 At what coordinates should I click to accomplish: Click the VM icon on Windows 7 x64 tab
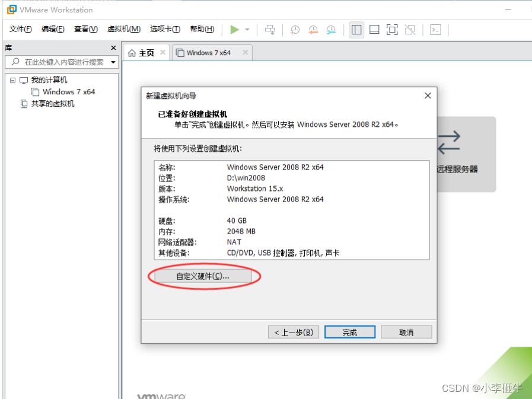pyautogui.click(x=180, y=53)
